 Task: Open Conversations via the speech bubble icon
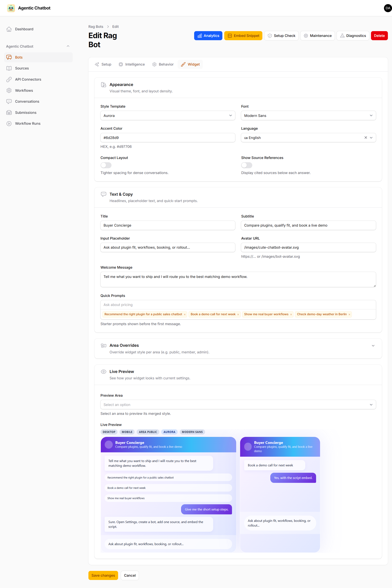tap(9, 101)
